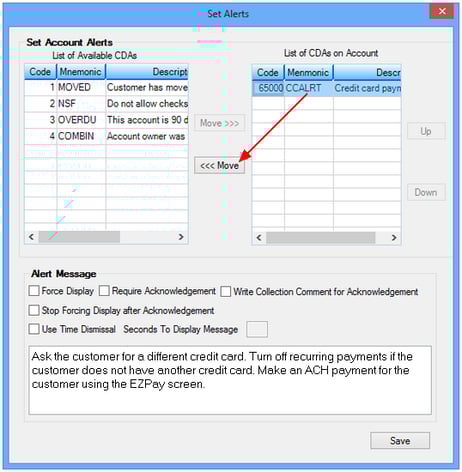
Task: Check the Use Time Dismissal option
Action: (x=34, y=329)
